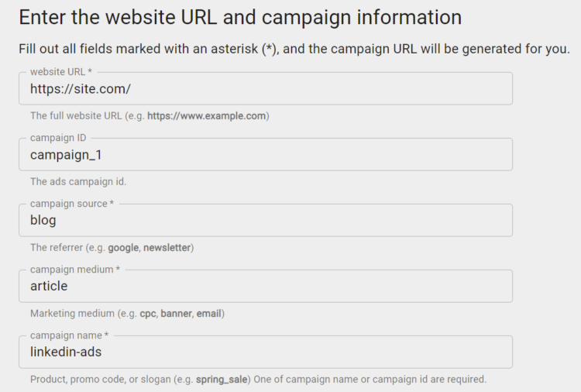Click the "campaign medium *" field label

click(x=74, y=270)
